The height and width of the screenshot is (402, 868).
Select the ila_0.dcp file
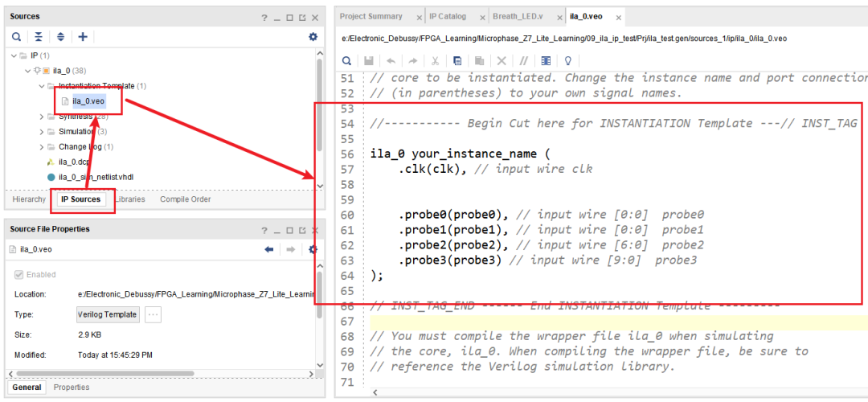tap(74, 162)
